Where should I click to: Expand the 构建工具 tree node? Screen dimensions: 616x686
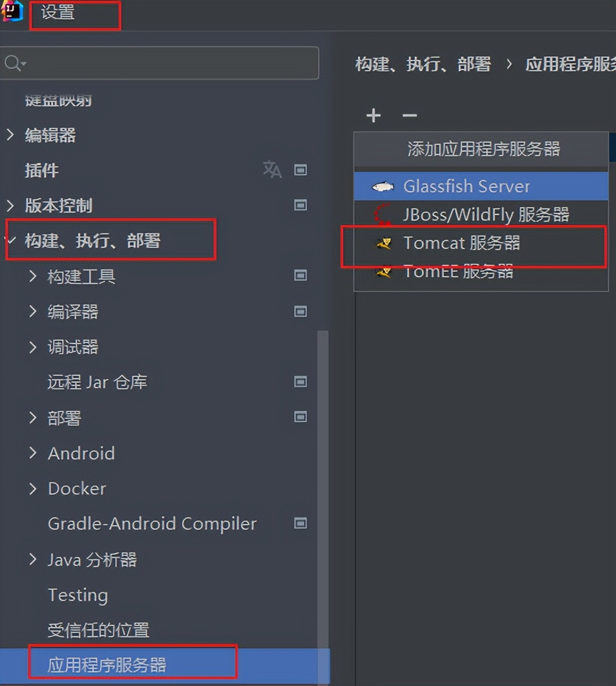(33, 276)
